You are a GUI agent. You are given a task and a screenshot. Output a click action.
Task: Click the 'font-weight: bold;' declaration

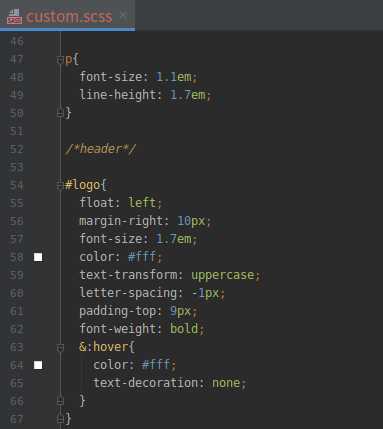tap(142, 329)
